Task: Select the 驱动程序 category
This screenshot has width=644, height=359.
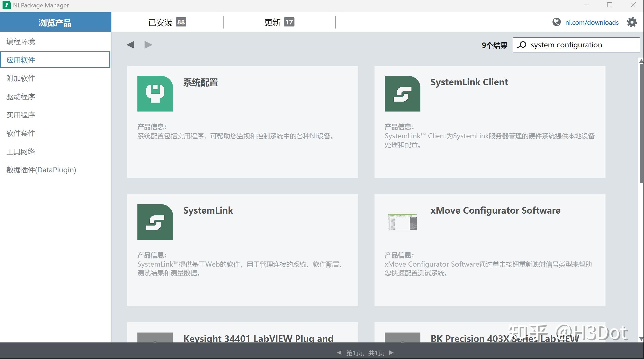Action: pyautogui.click(x=20, y=96)
